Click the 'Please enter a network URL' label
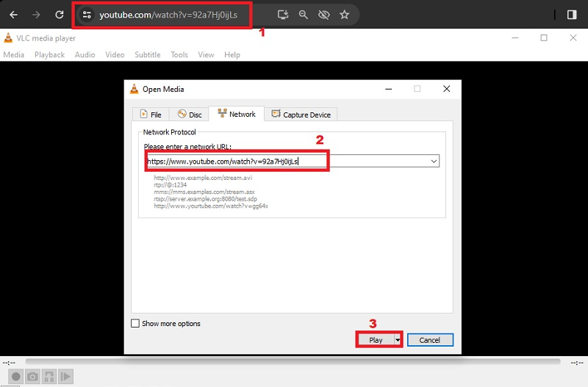 187,146
